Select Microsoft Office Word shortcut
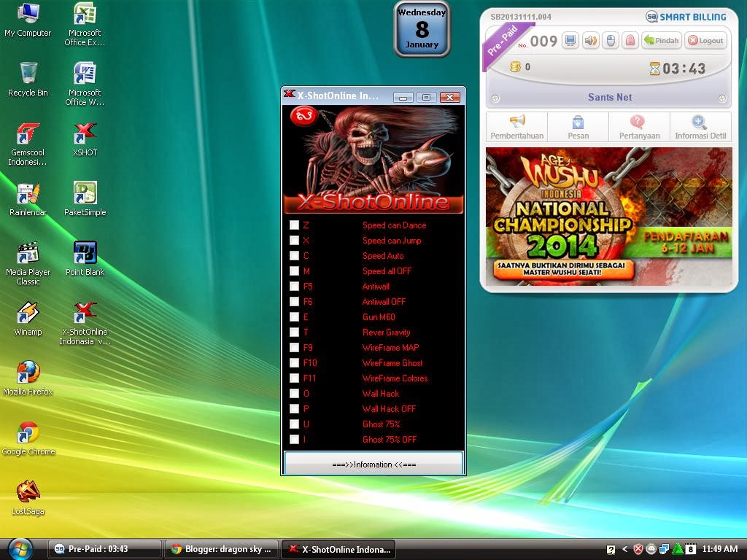This screenshot has height=560, width=747. click(x=85, y=85)
